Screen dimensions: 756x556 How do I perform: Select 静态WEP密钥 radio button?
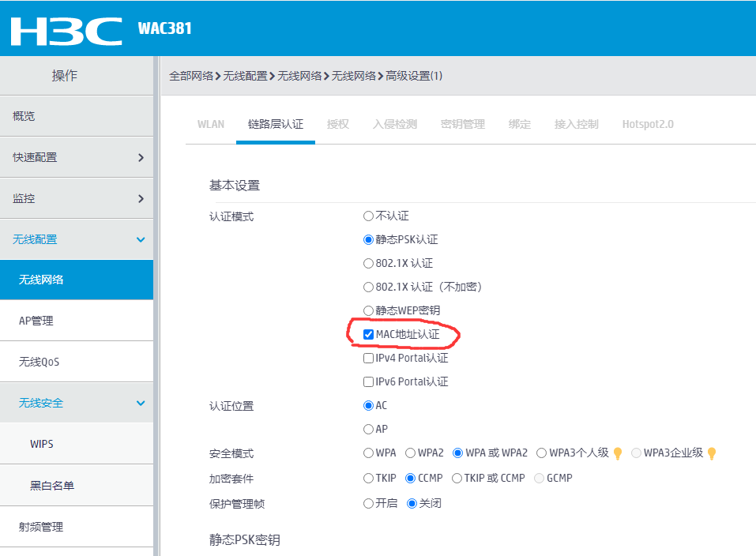(x=368, y=310)
